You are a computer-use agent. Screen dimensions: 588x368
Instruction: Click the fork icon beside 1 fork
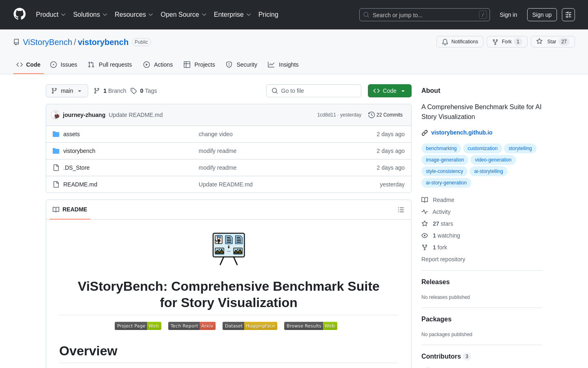pyautogui.click(x=425, y=247)
